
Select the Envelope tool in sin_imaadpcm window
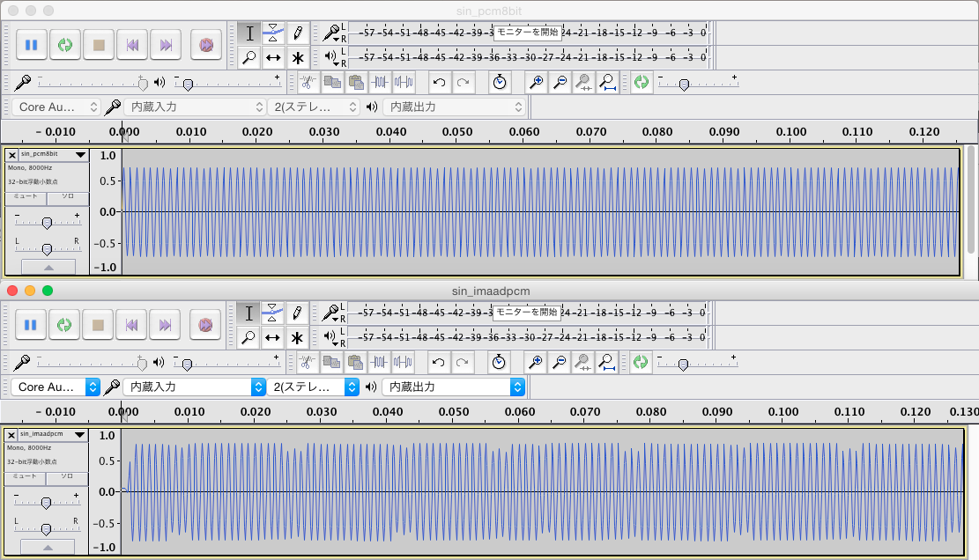pos(272,313)
